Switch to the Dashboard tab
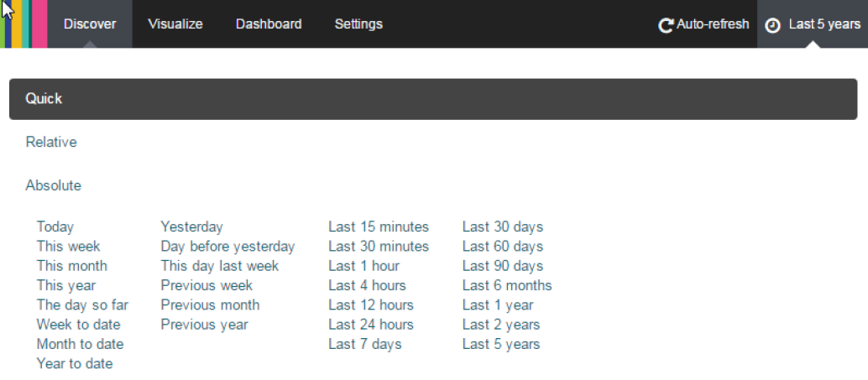 click(x=269, y=24)
